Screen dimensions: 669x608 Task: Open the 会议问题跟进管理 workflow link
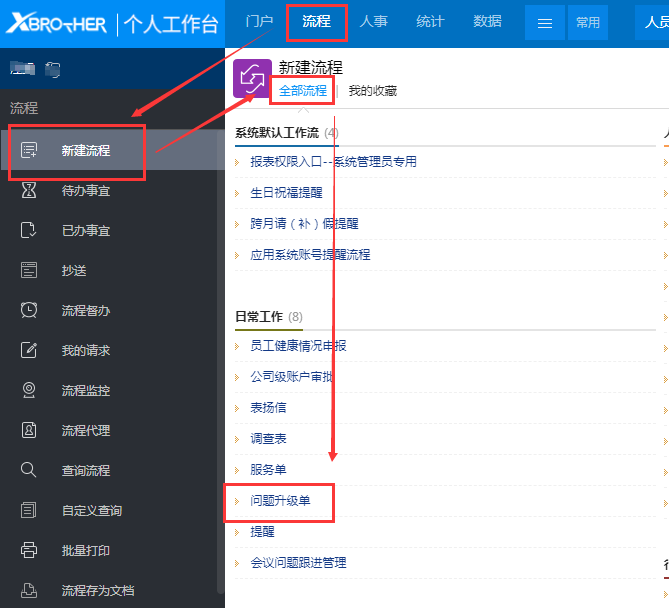click(298, 563)
